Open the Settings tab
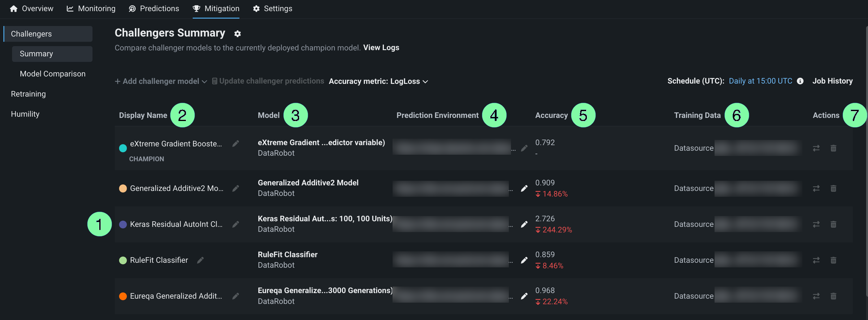The image size is (868, 320). (x=273, y=9)
